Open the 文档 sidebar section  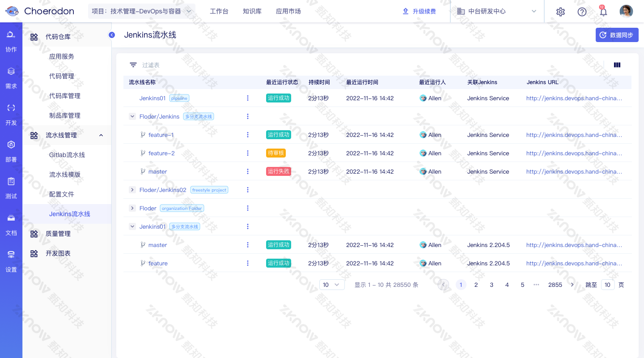click(x=11, y=225)
